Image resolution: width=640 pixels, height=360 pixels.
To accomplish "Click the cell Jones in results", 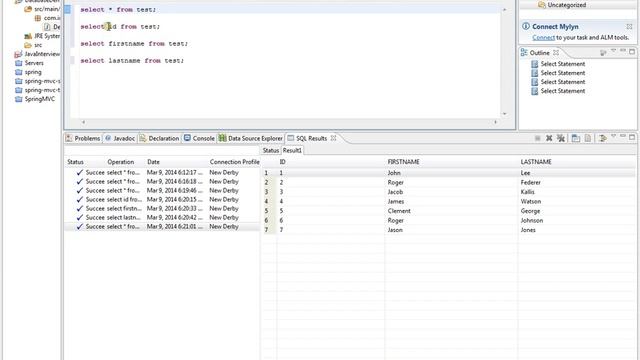I will 528,230.
